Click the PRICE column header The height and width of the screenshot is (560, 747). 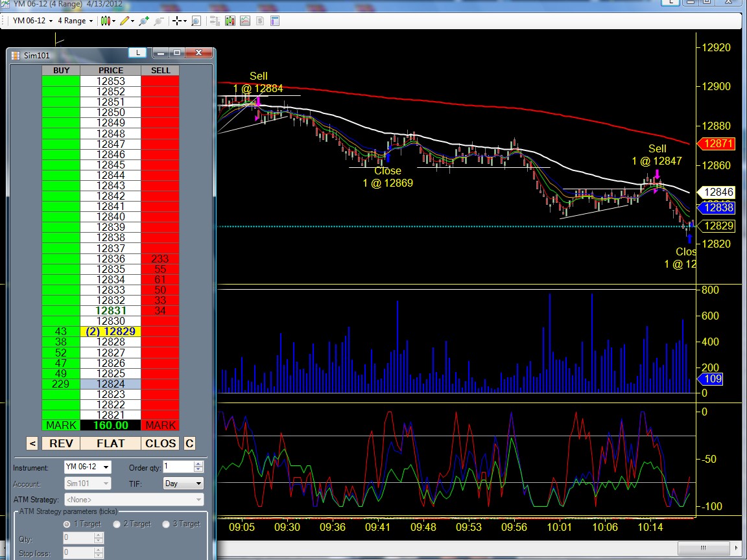[x=110, y=71]
